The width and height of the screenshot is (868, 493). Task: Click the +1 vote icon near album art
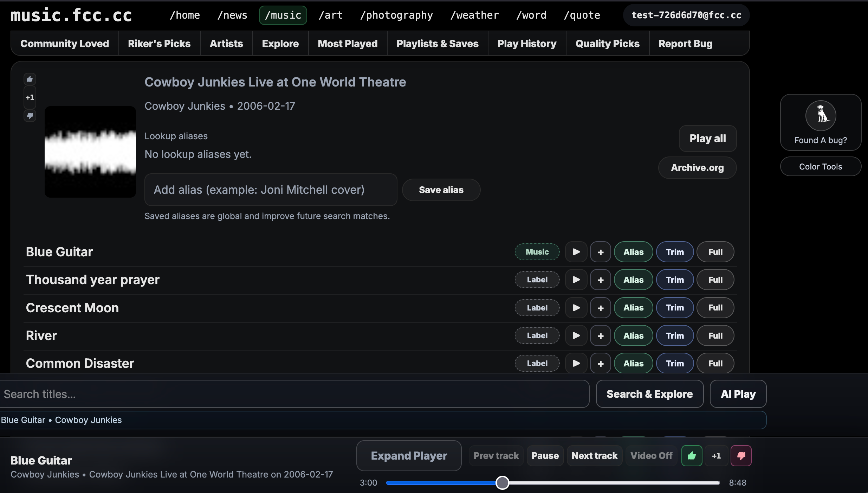[30, 97]
